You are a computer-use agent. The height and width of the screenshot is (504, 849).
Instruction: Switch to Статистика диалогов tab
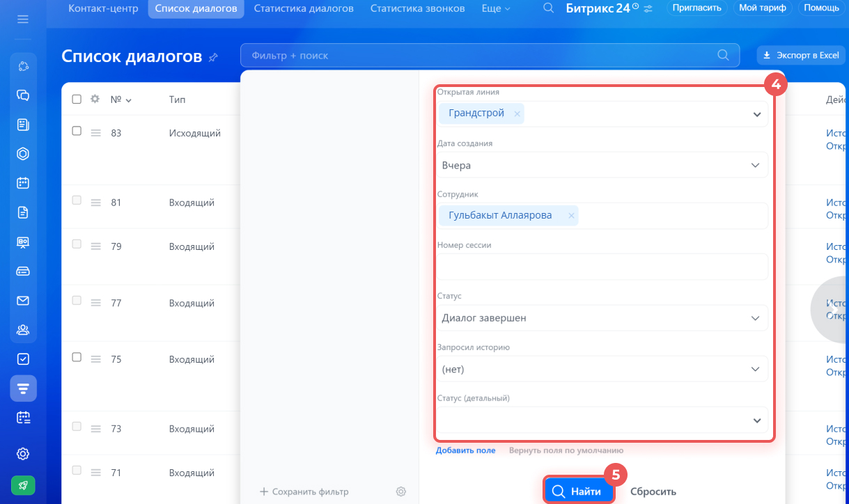pos(304,8)
